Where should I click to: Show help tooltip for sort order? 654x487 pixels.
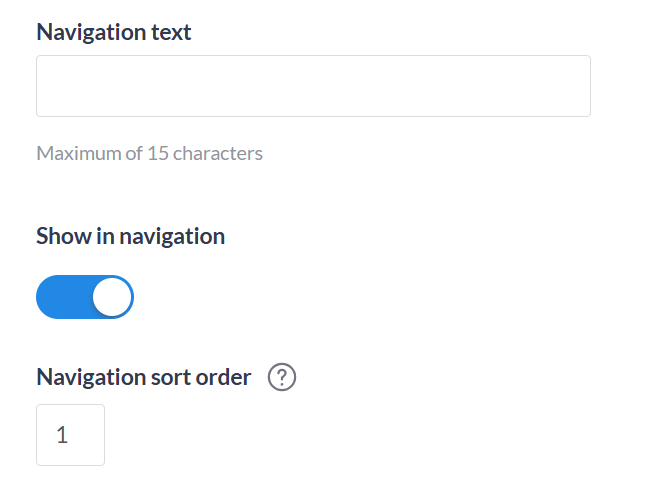coord(283,378)
